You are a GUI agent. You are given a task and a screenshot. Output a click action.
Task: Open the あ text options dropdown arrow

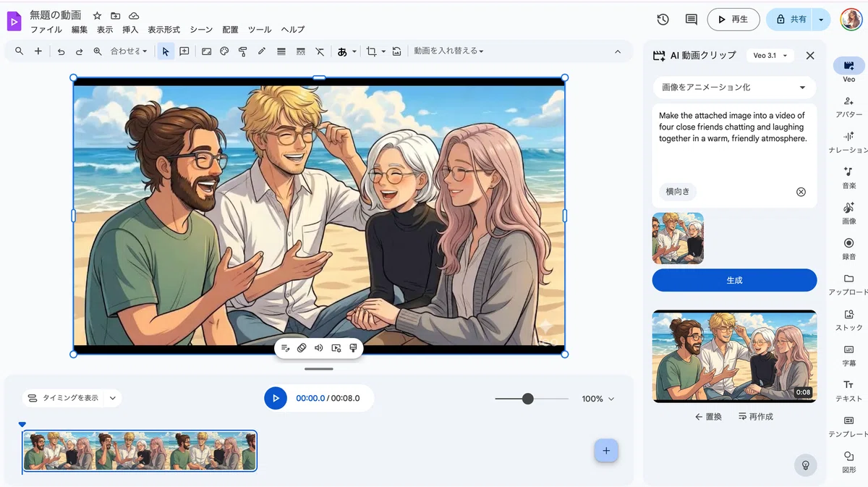point(354,51)
